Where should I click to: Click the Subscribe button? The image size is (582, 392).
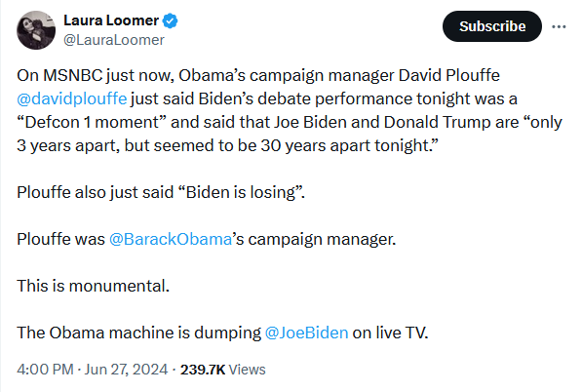coord(491,26)
